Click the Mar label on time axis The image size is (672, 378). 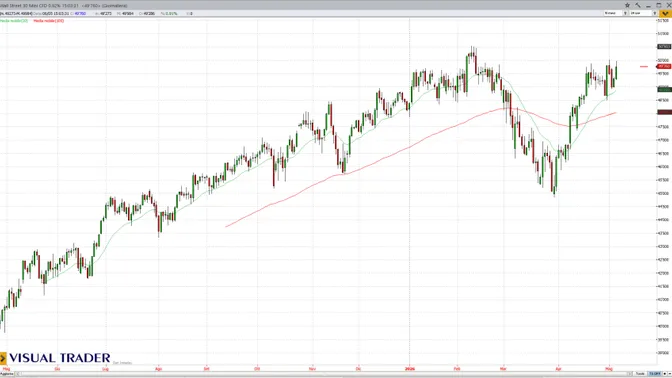(503, 369)
